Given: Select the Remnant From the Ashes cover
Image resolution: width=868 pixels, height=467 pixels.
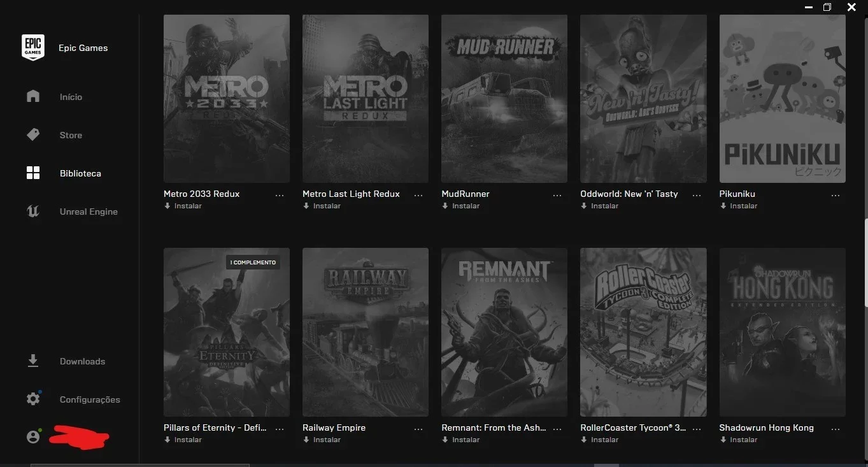Looking at the screenshot, I should (x=504, y=332).
